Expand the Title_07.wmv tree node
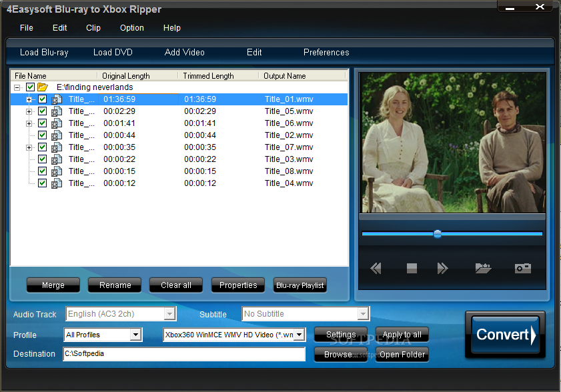561x392 pixels. (x=29, y=147)
